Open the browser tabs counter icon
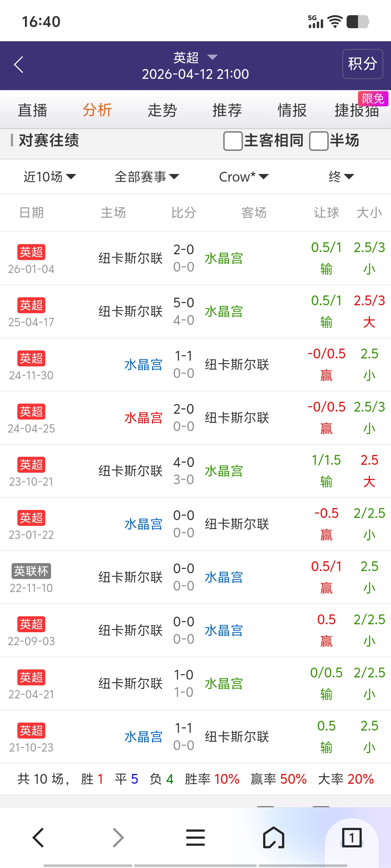This screenshot has height=868, width=391. coord(352,837)
